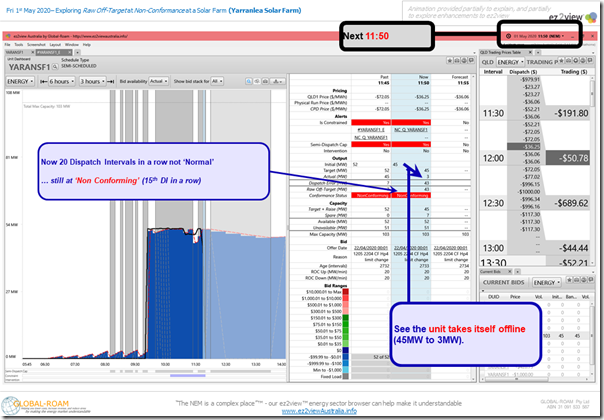Click round globe icon in Unit Dashboard header

pos(464,60)
